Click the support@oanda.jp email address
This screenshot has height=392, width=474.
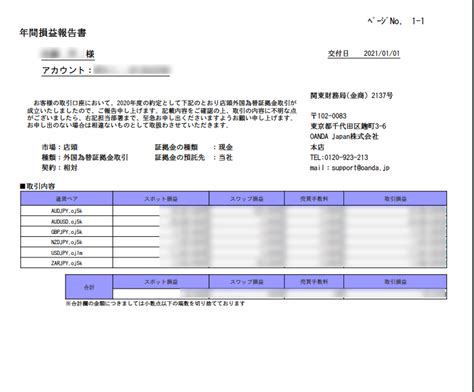click(361, 168)
